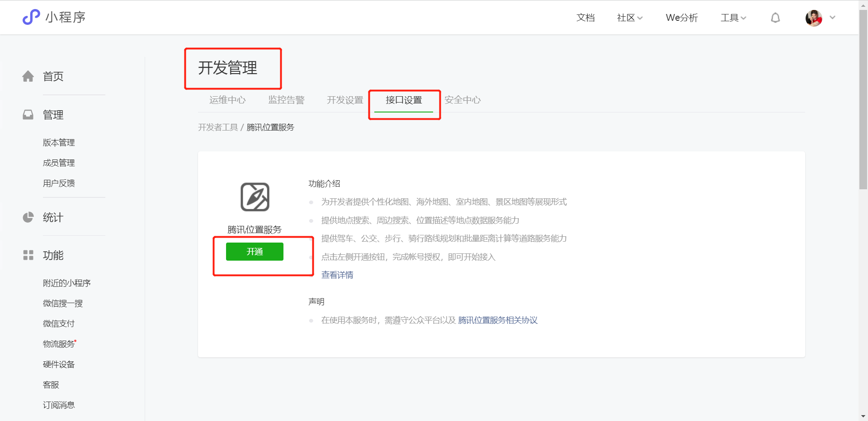Image resolution: width=868 pixels, height=421 pixels.
Task: Open 微信搜一搜
Action: click(x=63, y=304)
